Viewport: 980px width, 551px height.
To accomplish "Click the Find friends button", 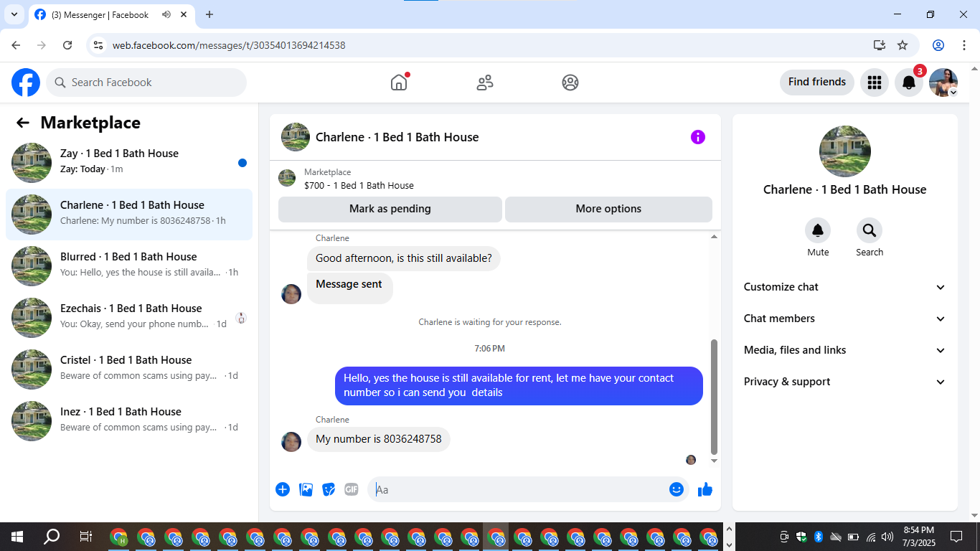I will point(817,82).
